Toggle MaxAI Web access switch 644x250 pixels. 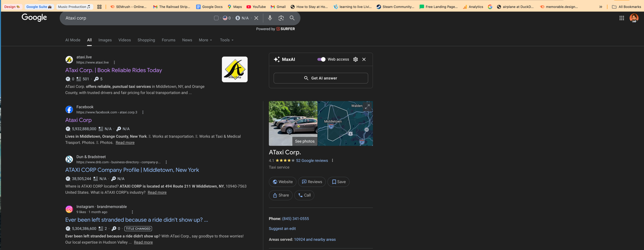click(321, 59)
